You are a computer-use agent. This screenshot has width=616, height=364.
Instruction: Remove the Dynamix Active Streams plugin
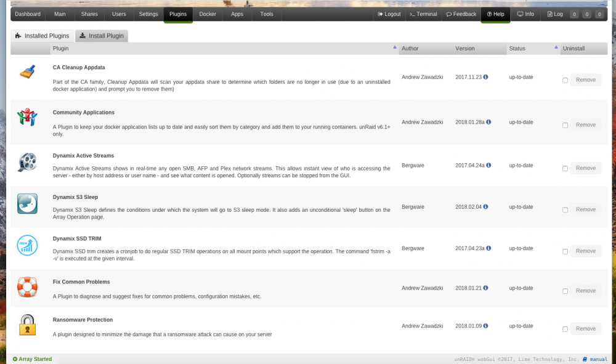pos(586,168)
